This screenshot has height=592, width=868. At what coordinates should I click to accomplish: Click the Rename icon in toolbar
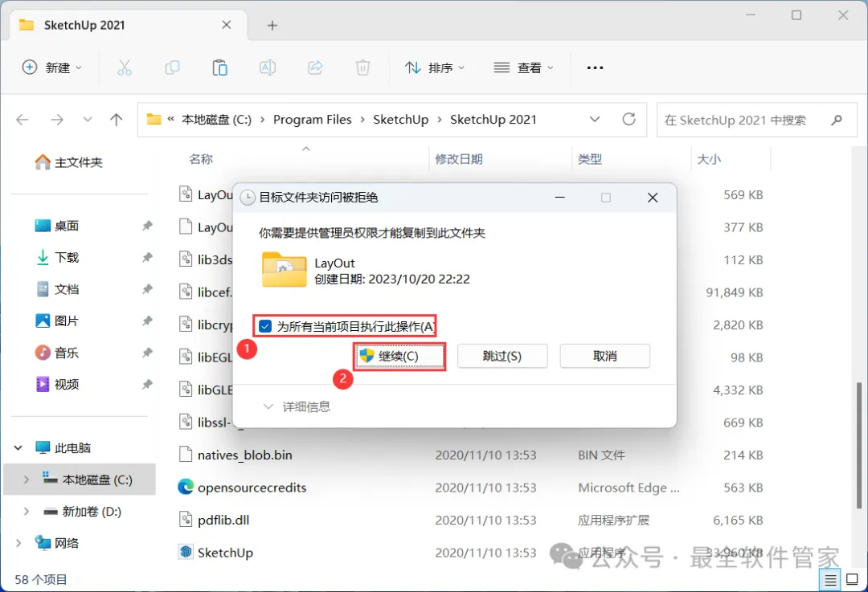click(268, 67)
